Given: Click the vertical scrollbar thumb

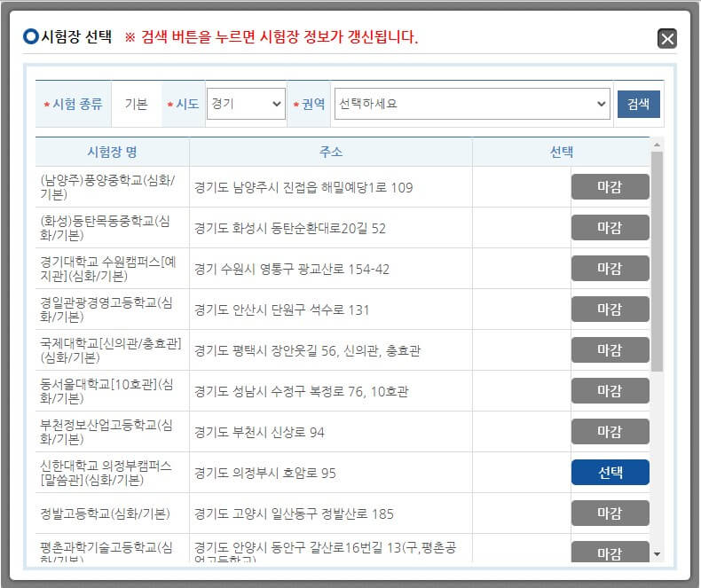Looking at the screenshot, I should [x=657, y=262].
